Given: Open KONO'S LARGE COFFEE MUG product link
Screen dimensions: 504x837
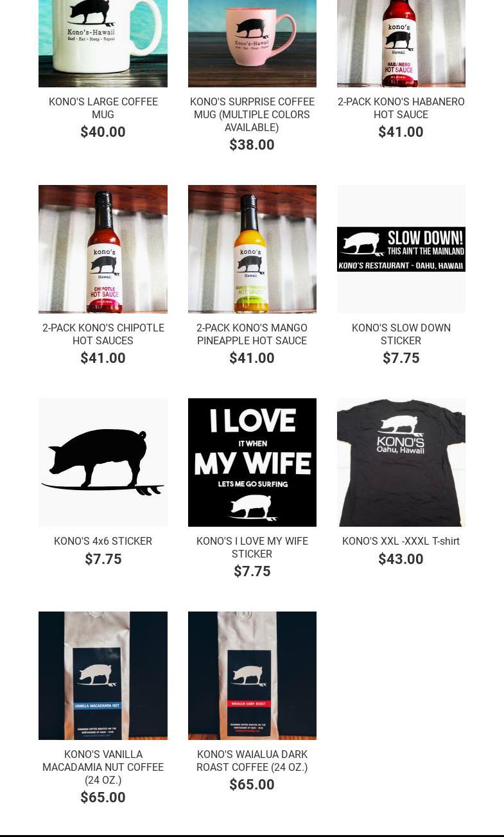Looking at the screenshot, I should (x=103, y=108).
